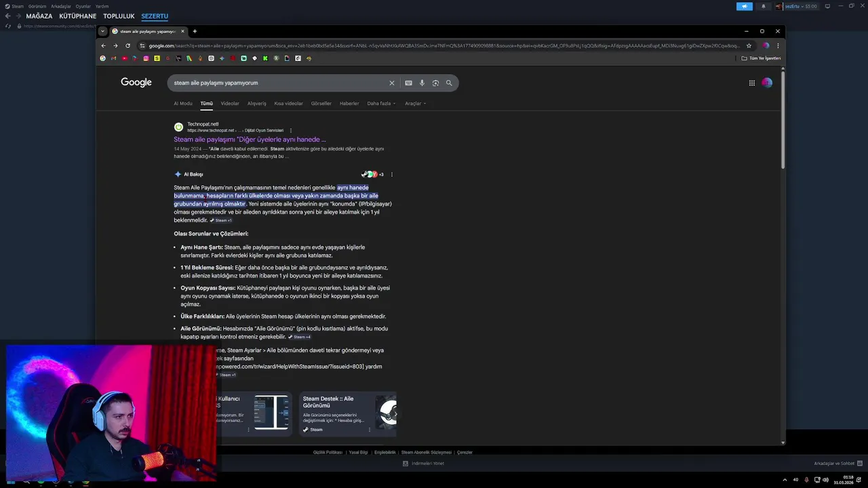Close the steam aile paylaşımı tab

183,31
